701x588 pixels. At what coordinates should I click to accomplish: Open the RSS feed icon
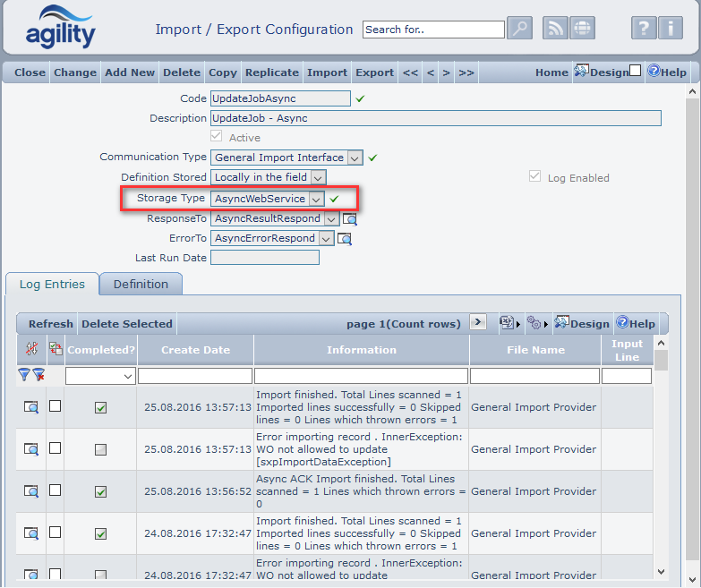click(x=556, y=29)
